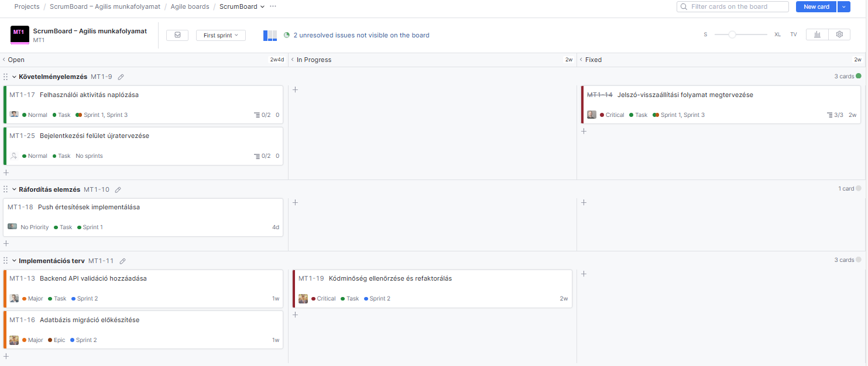Go to Agile boards breadcrumb

coord(190,6)
